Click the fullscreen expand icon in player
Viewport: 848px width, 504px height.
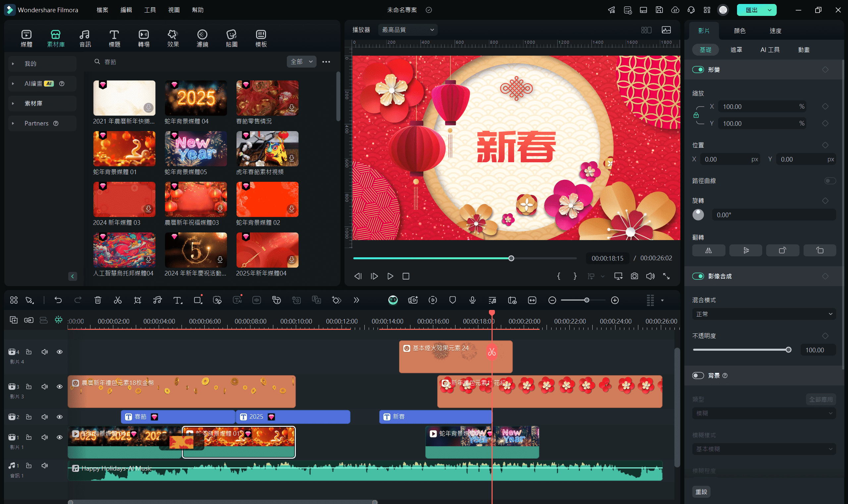(x=666, y=276)
